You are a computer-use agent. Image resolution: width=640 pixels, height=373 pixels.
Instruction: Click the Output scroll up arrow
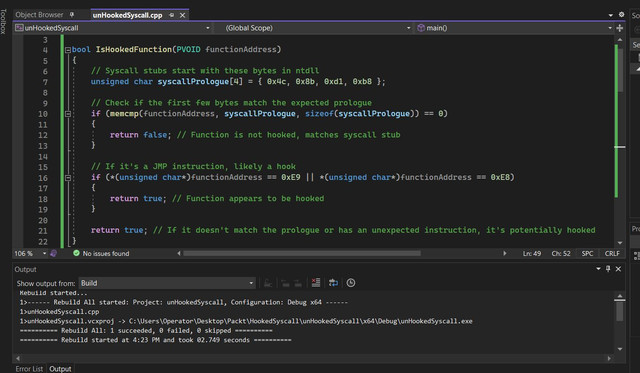click(620, 295)
